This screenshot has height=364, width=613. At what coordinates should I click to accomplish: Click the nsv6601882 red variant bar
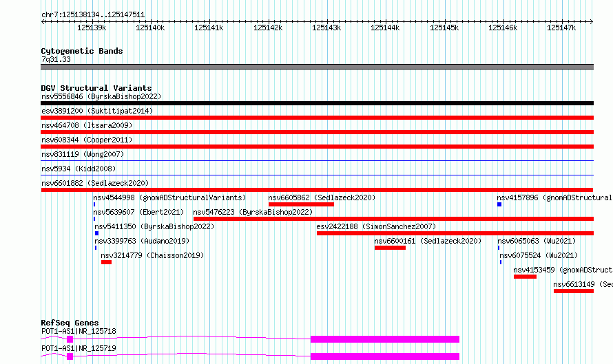click(317, 190)
